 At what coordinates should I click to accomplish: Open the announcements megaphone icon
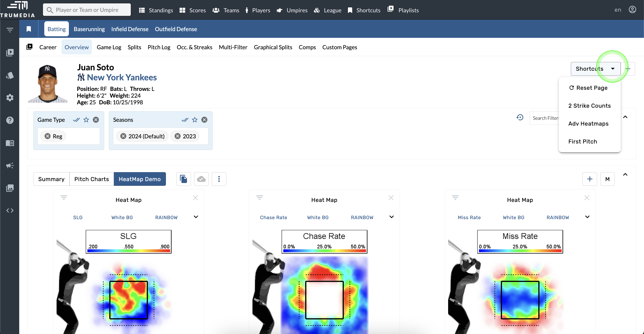10,165
